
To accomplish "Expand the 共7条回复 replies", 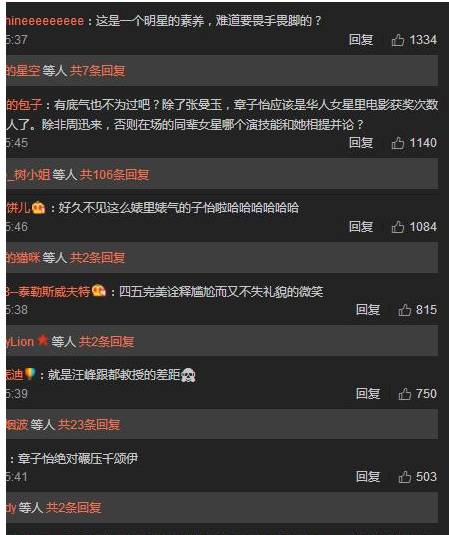I will tap(98, 71).
